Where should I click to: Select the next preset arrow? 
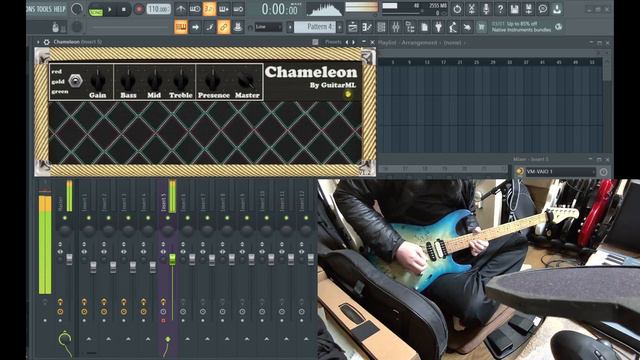point(353,42)
